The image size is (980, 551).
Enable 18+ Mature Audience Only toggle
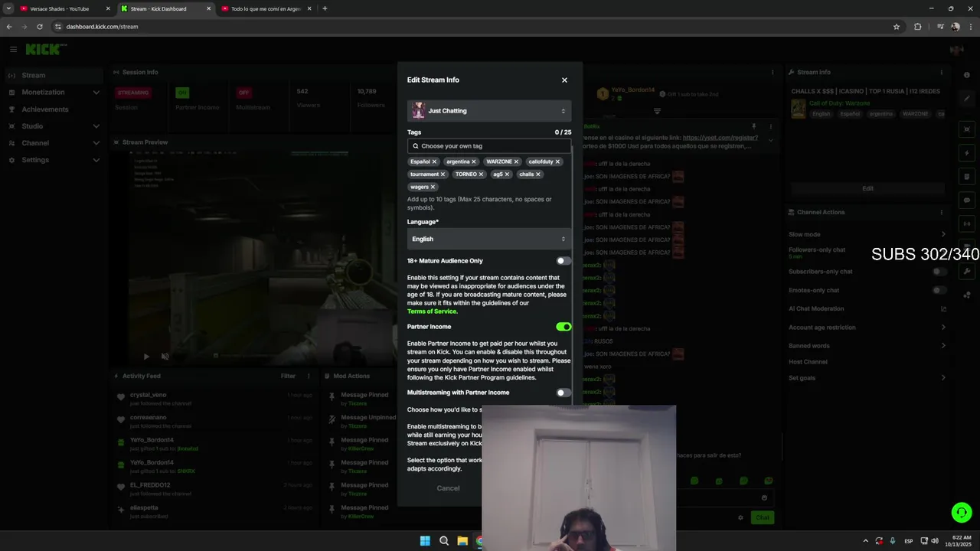563,261
